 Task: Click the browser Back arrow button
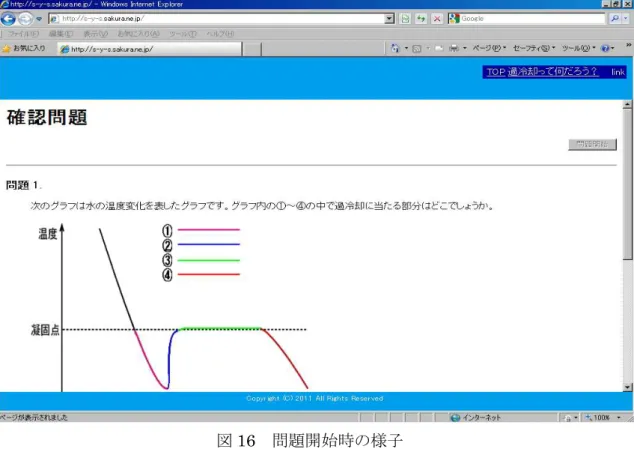8,19
